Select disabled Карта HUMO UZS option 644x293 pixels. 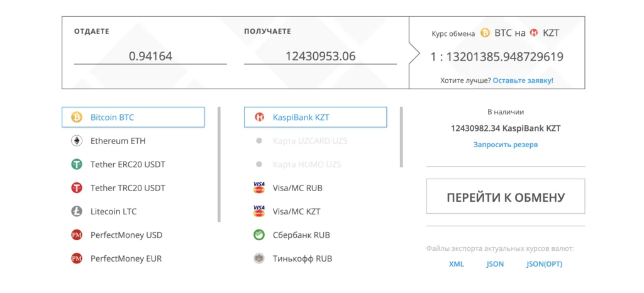click(316, 165)
